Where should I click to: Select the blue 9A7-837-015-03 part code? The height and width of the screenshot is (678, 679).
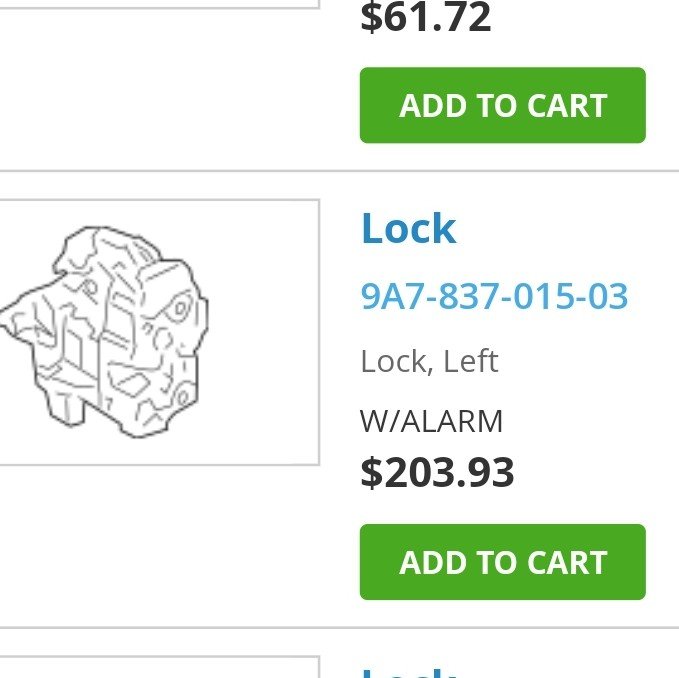[494, 296]
